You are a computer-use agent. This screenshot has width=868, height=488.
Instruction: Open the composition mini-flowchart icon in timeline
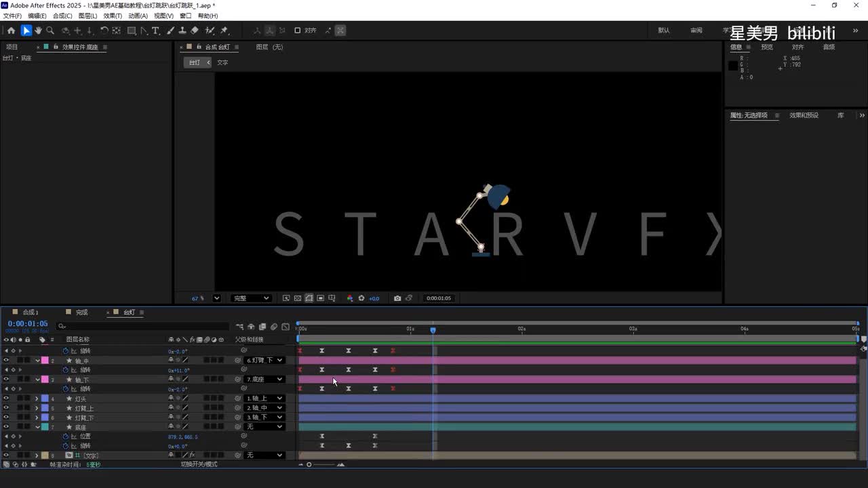pyautogui.click(x=239, y=327)
